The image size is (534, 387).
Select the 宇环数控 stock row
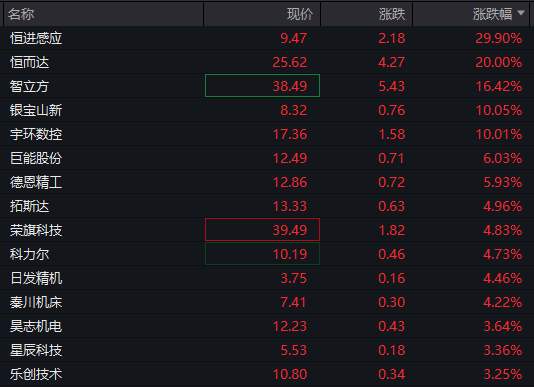(267, 134)
